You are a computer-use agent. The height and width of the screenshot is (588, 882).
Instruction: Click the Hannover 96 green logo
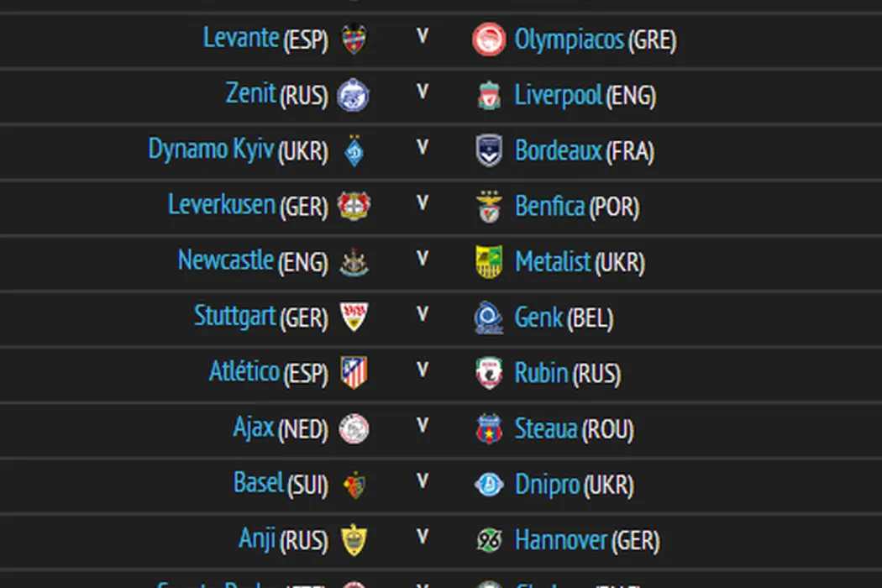pos(489,540)
